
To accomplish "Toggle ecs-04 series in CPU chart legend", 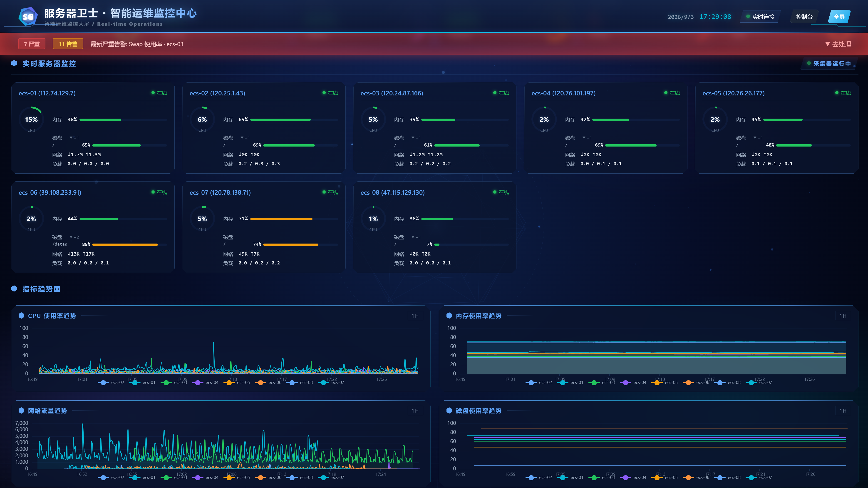I will tap(205, 383).
